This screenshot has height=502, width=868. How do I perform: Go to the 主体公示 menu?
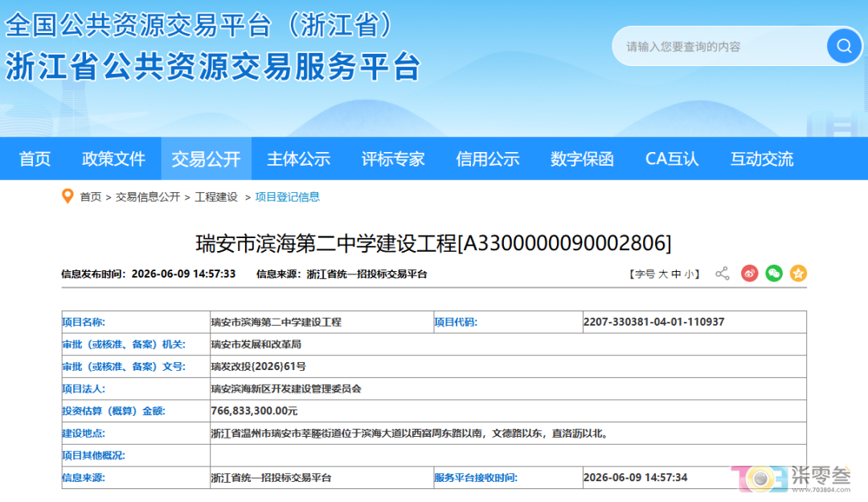tap(298, 159)
